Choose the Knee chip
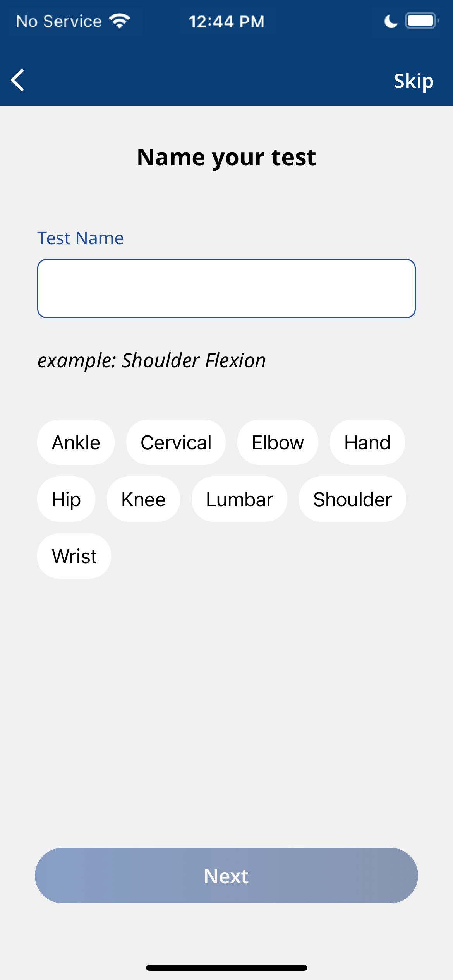Screen dimensions: 453x980 tap(143, 499)
